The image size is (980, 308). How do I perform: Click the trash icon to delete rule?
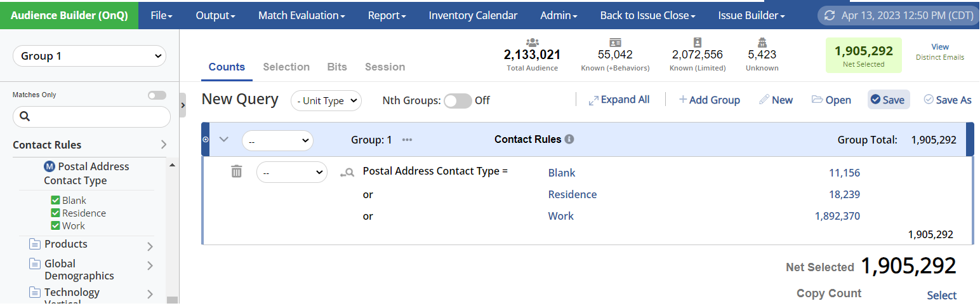pos(236,171)
